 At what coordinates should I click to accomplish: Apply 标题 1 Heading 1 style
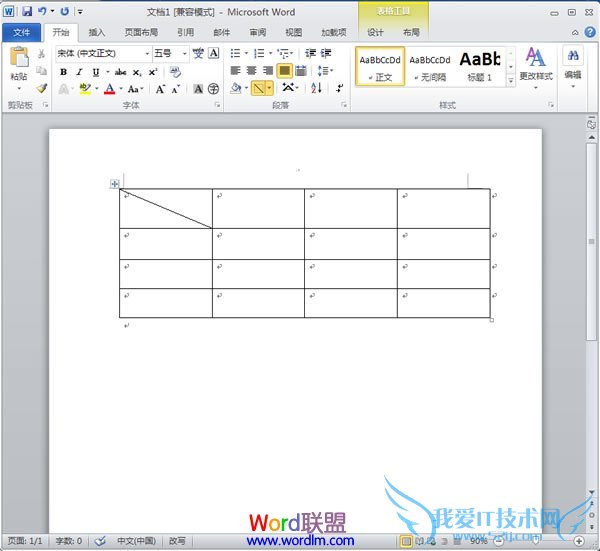pos(480,67)
